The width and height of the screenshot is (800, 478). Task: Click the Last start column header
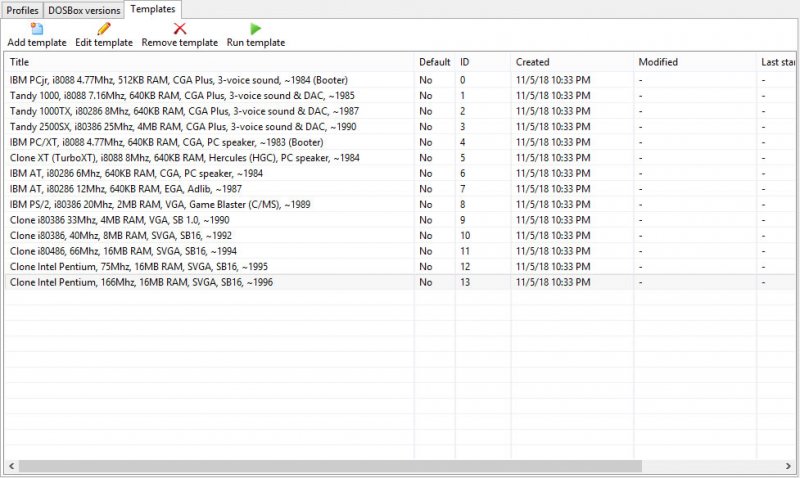[776, 62]
